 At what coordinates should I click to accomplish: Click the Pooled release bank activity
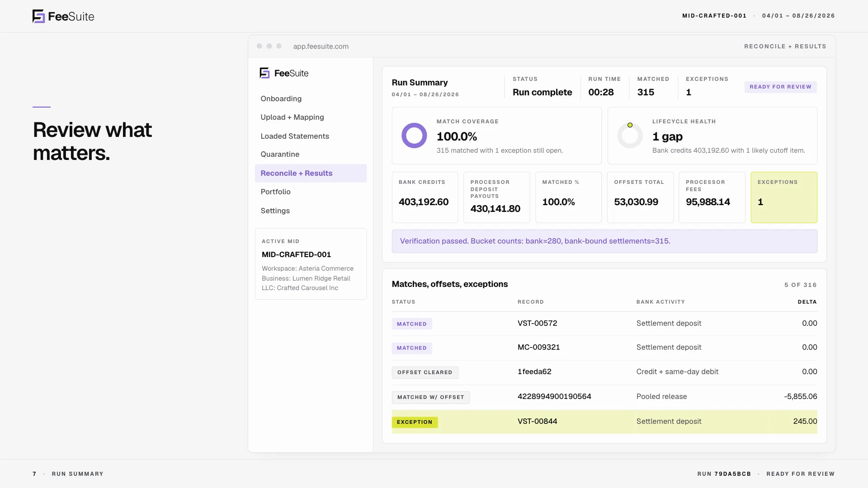661,396
